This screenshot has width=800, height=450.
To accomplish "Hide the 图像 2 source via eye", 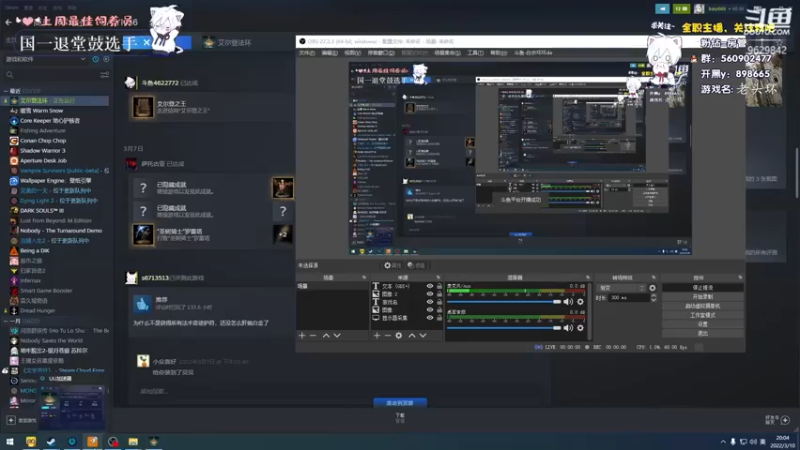I will tap(430, 294).
